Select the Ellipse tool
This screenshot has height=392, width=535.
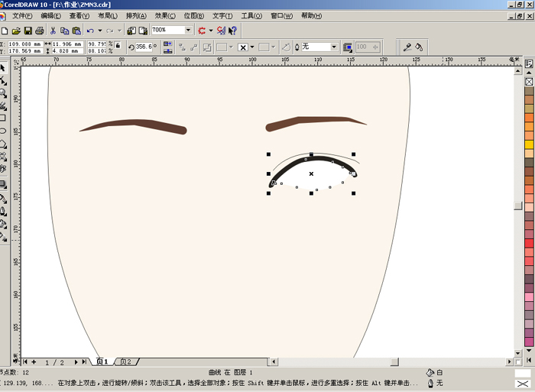[x=3, y=131]
